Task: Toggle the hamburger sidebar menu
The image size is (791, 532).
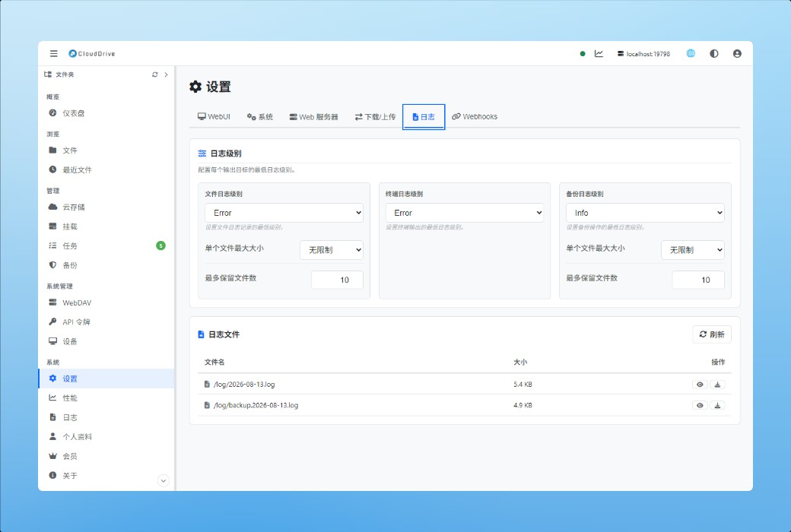Action: [53, 53]
